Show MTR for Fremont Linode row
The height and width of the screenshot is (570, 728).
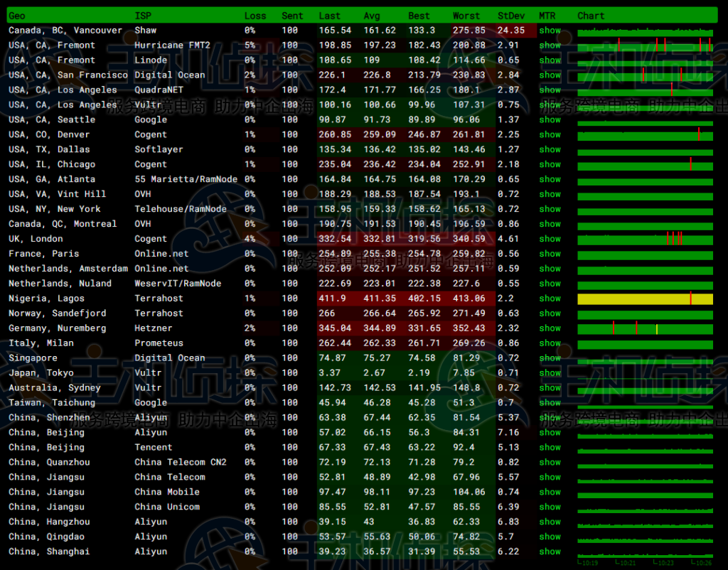[550, 60]
